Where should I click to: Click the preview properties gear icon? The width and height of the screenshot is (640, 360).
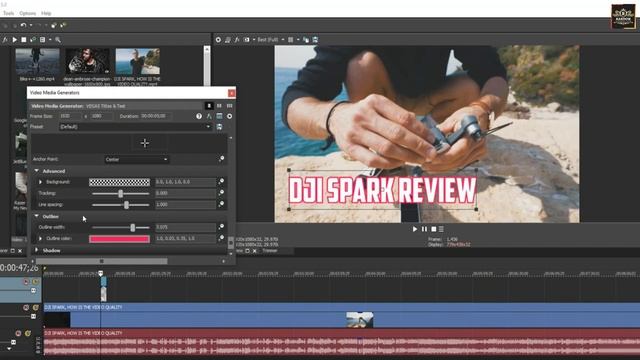[218, 40]
